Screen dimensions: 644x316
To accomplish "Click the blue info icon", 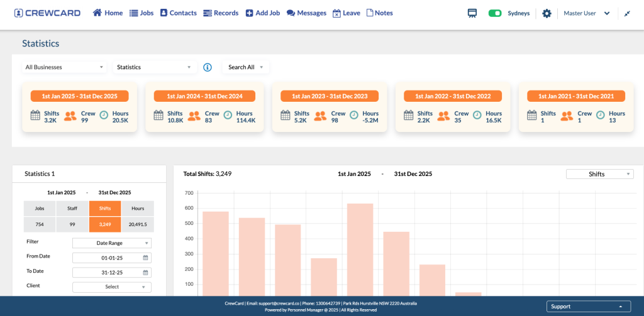I will point(208,67).
